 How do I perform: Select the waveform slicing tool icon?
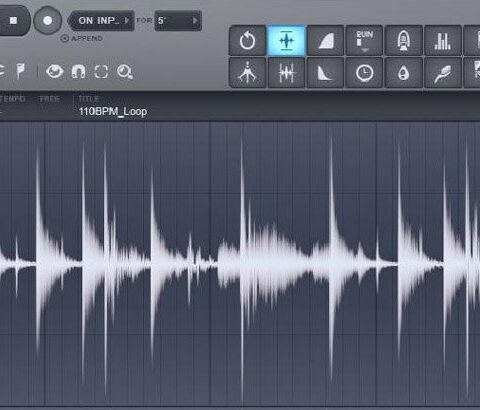[x=286, y=73]
